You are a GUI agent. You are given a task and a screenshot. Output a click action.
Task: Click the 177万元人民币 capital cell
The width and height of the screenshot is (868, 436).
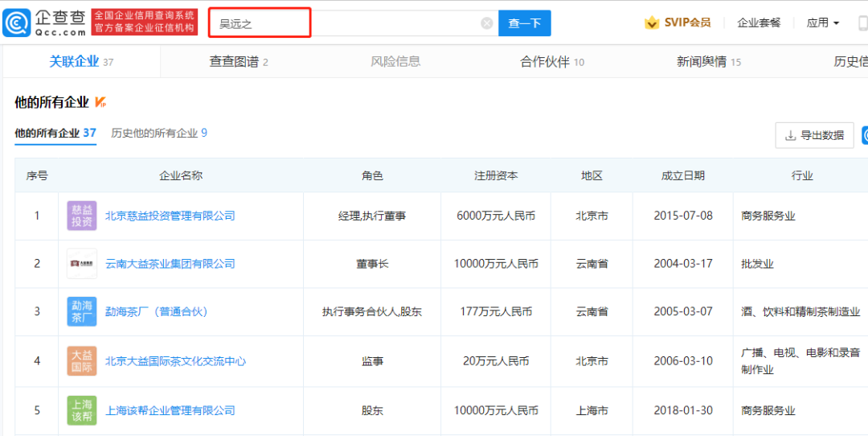coord(496,312)
